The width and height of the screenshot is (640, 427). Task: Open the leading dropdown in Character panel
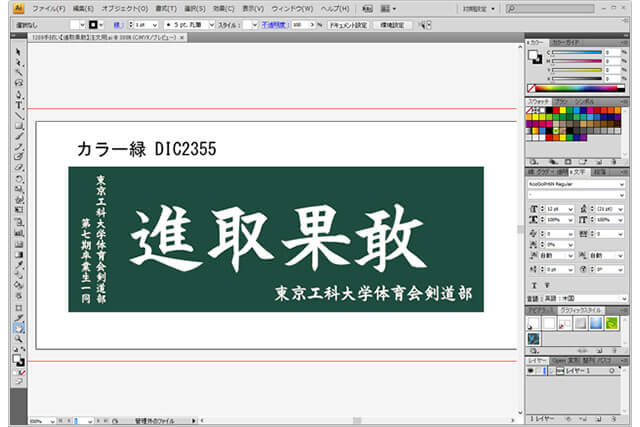point(621,209)
